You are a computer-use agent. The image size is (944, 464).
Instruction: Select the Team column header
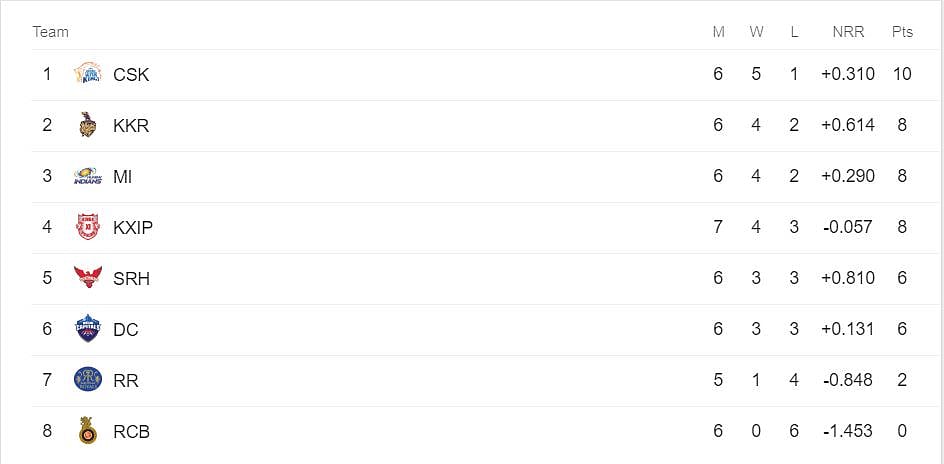51,32
